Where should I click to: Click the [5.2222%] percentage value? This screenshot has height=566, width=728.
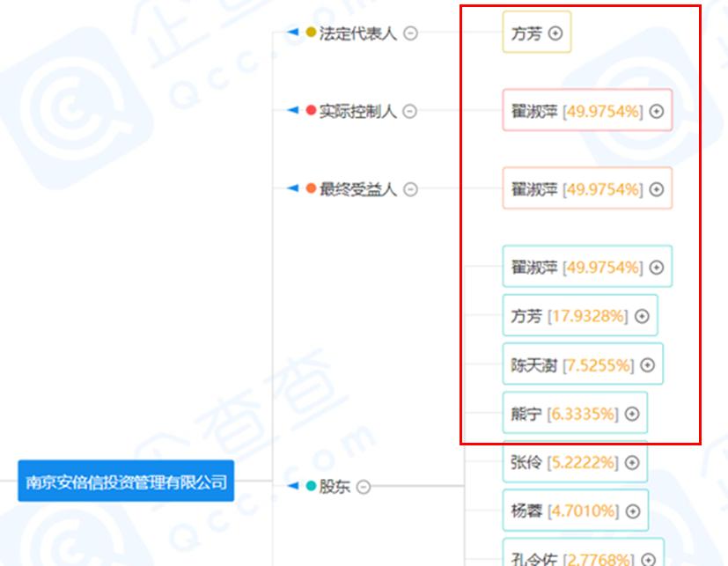[x=583, y=462]
